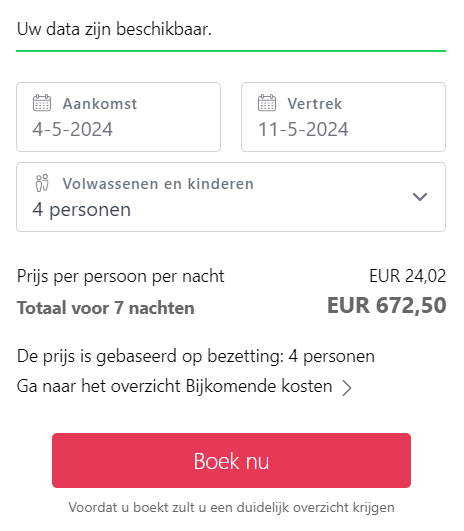Click the arrival date 4-5-2024
The height and width of the screenshot is (531, 464).
72,129
